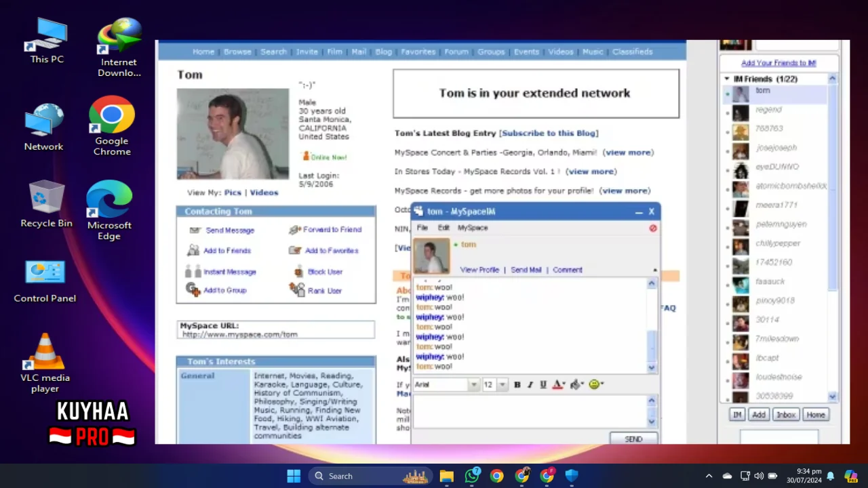Click the Home button under friends list

pos(816,415)
